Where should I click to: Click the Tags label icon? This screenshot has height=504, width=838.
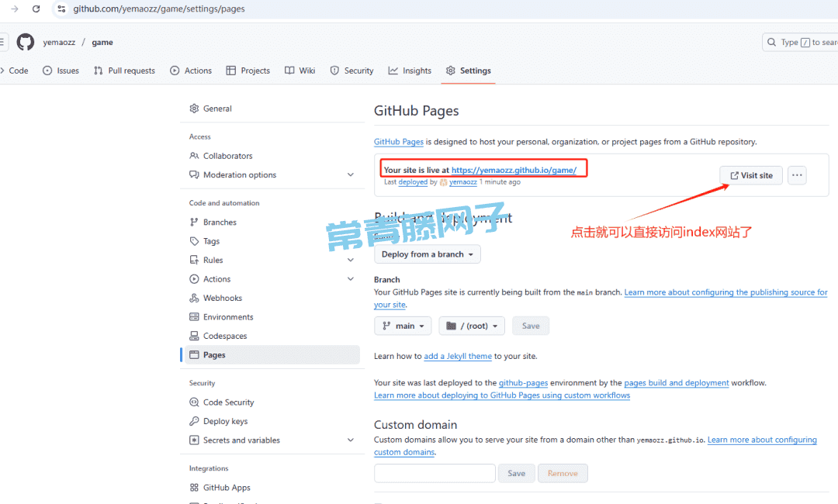pyautogui.click(x=194, y=241)
